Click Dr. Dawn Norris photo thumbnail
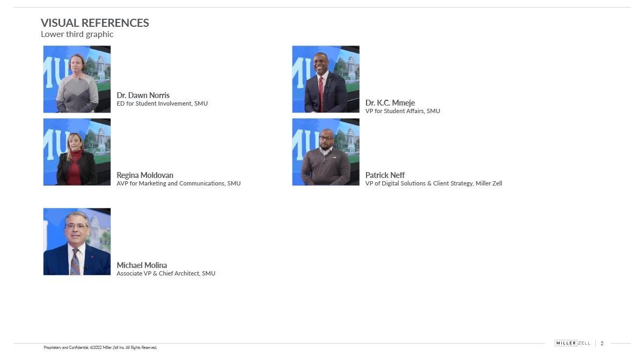The height and width of the screenshot is (357, 644). [77, 79]
